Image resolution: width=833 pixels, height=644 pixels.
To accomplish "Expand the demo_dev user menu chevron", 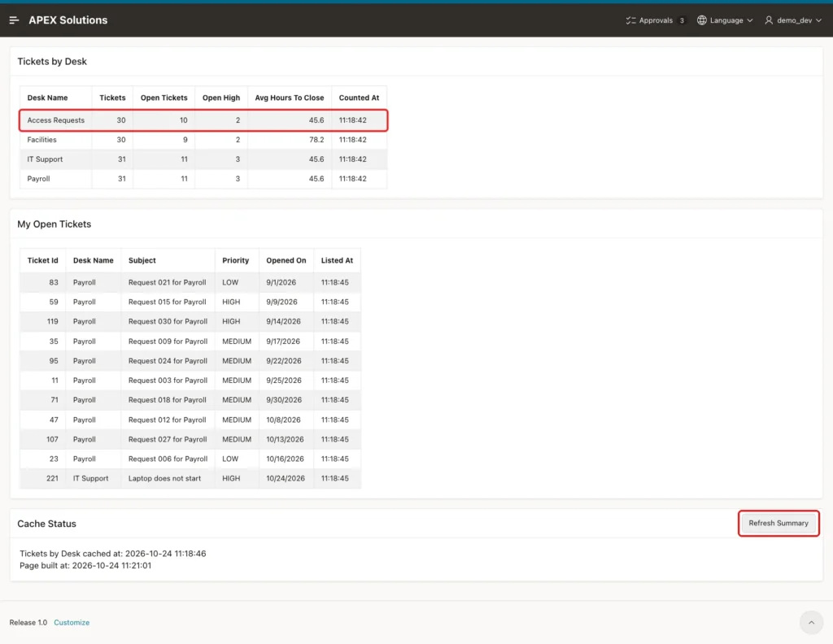I will 818,20.
